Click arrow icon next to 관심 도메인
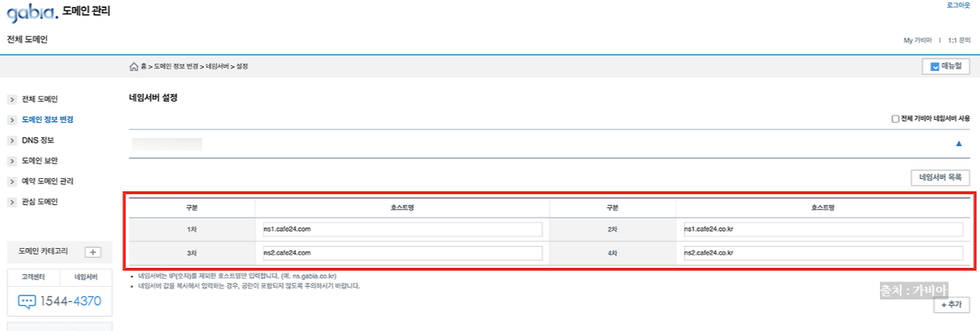This screenshot has height=331, width=980. click(12, 202)
